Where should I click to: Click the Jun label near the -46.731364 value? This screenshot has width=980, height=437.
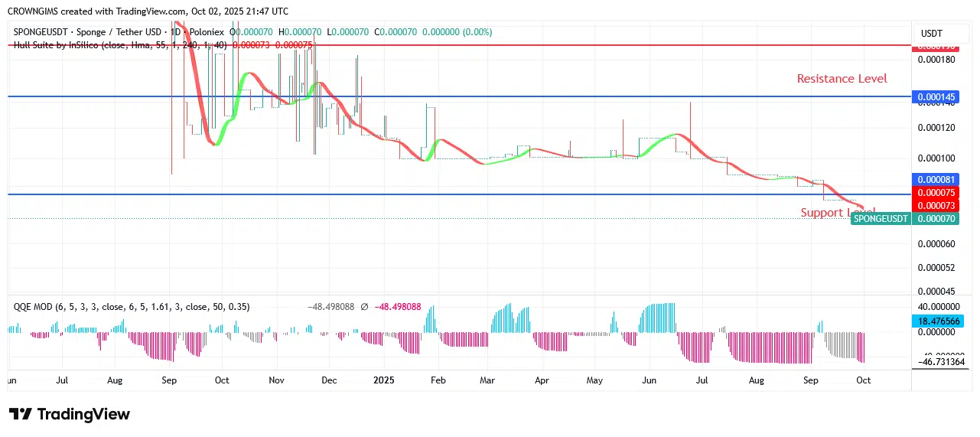[650, 380]
